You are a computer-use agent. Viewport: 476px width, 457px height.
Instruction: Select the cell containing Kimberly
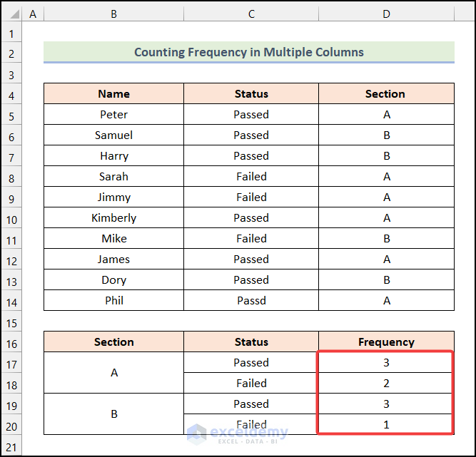(x=113, y=218)
